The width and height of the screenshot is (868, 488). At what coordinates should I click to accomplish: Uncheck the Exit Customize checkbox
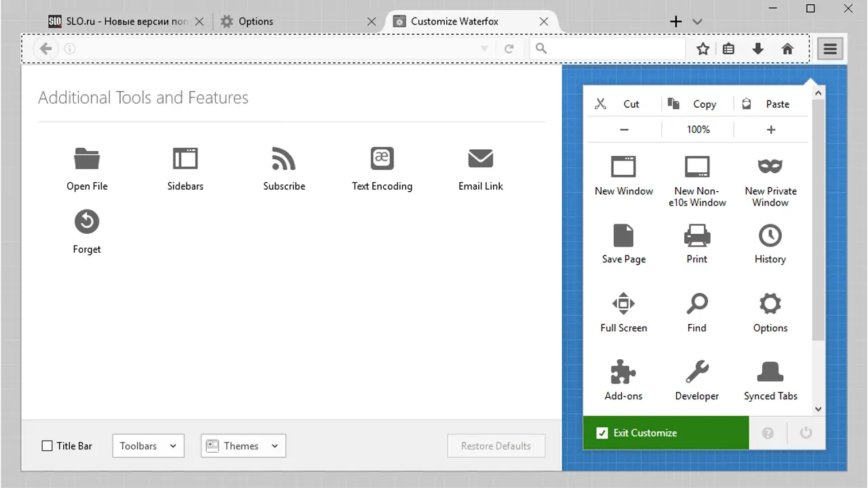click(601, 433)
